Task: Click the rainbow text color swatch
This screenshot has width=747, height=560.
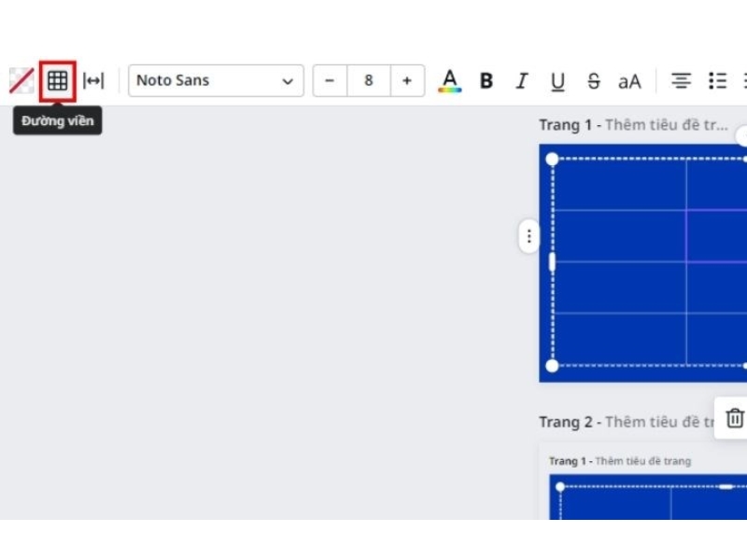Action: 450,88
